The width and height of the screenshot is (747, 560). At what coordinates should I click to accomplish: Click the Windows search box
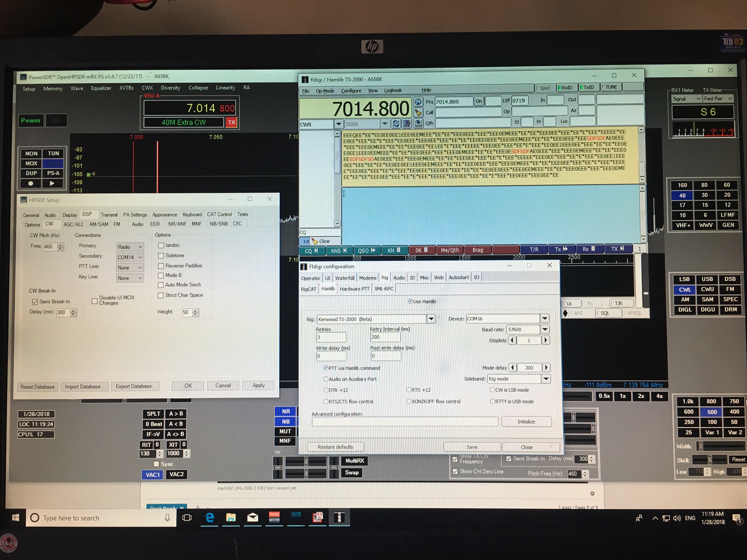[x=100, y=518]
